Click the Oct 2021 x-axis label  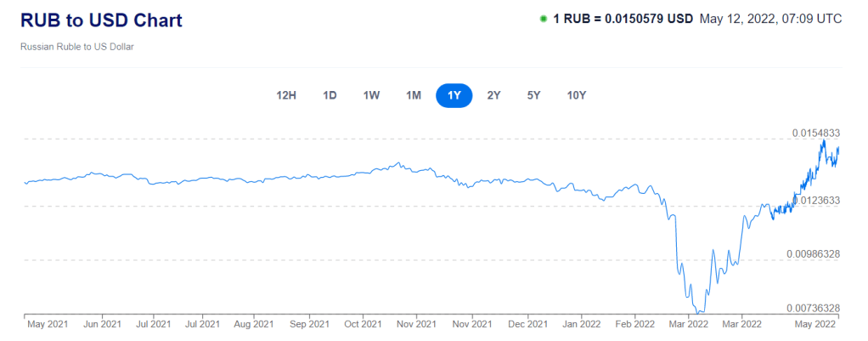[363, 324]
